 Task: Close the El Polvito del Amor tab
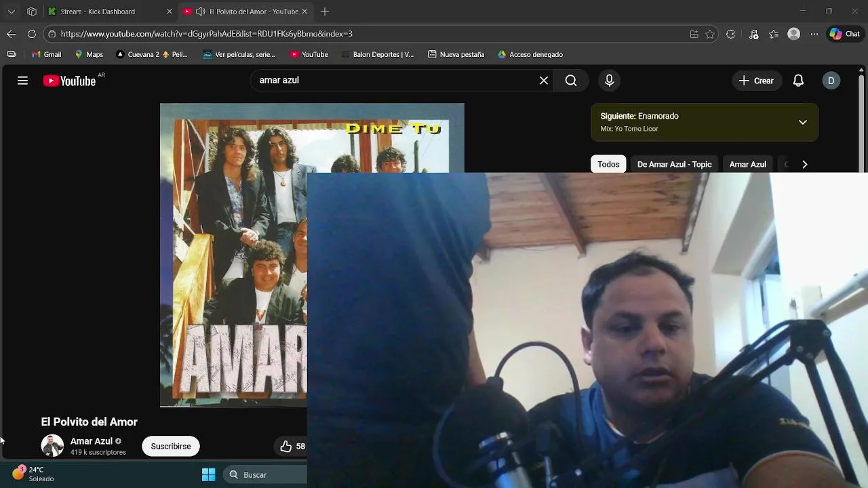(304, 12)
